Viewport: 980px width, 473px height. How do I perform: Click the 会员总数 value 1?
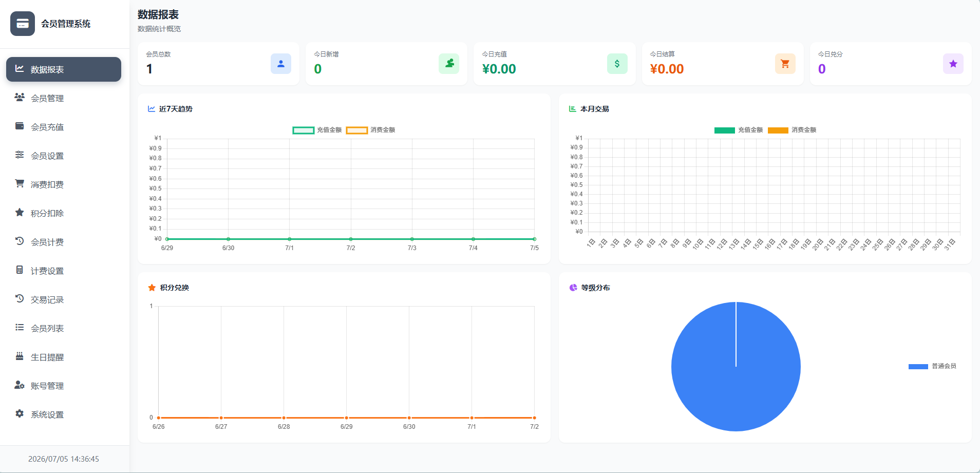tap(149, 69)
